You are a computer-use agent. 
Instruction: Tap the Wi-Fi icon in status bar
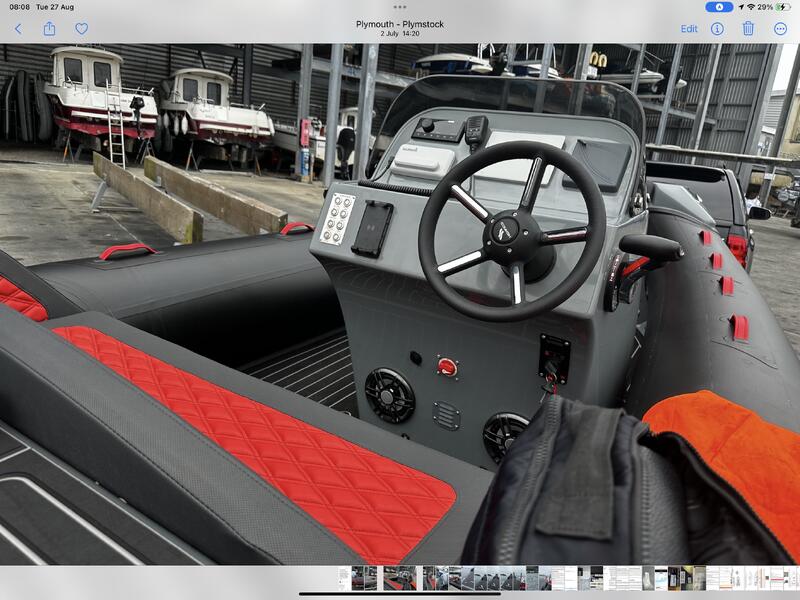(750, 7)
